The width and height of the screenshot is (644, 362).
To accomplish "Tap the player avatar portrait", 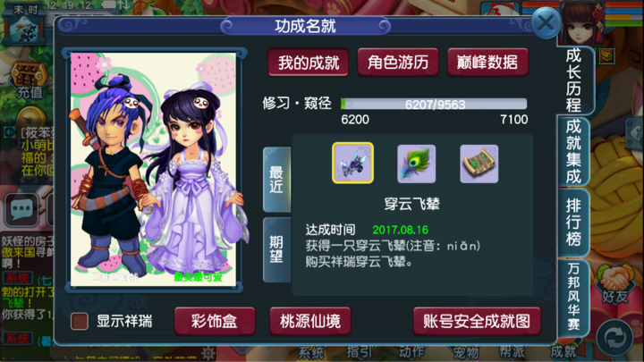I will point(582,22).
